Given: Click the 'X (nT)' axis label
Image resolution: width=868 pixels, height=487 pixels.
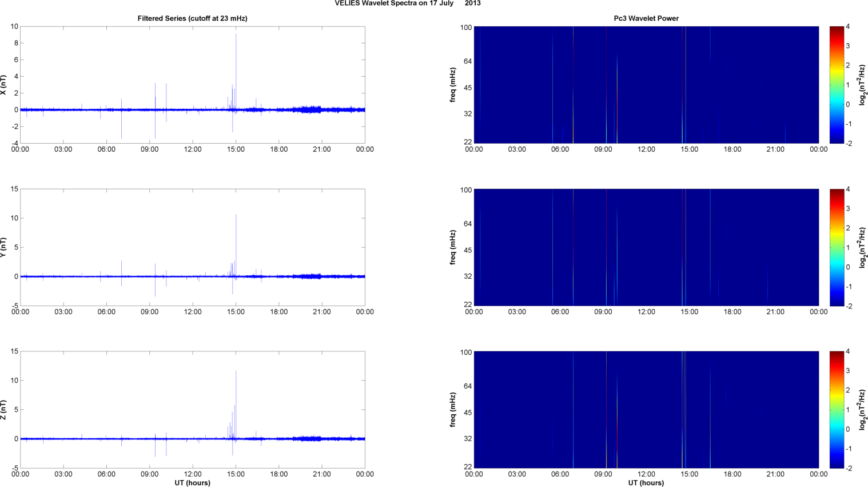Looking at the screenshot, I should click(3, 85).
